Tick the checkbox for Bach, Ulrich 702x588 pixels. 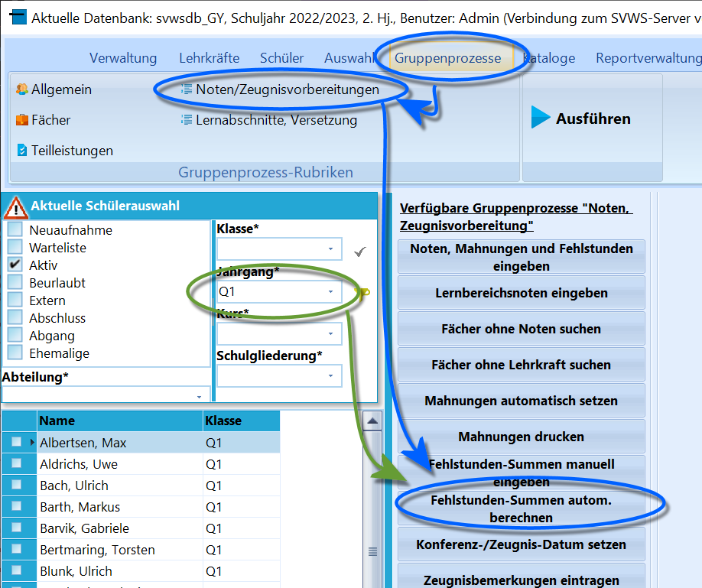[17, 485]
